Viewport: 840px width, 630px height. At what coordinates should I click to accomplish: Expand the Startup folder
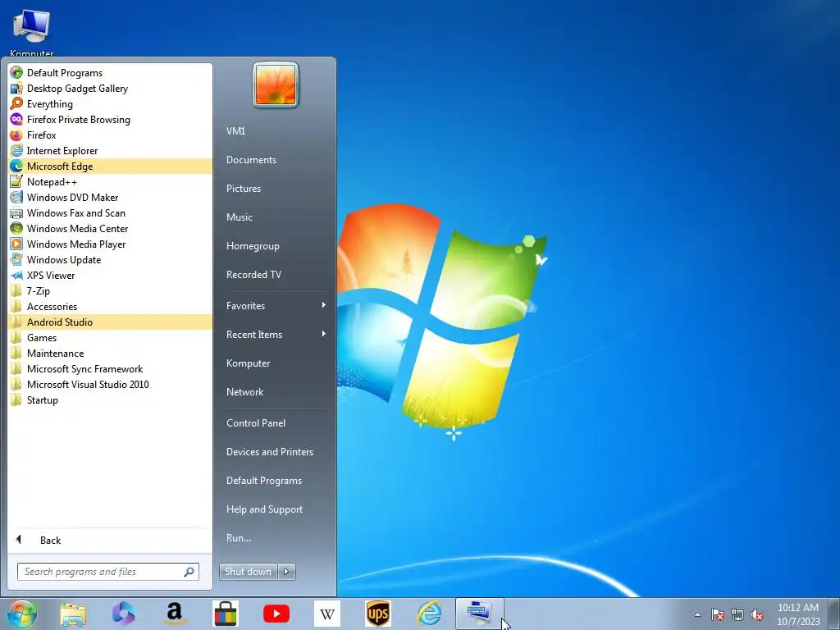(x=110, y=399)
